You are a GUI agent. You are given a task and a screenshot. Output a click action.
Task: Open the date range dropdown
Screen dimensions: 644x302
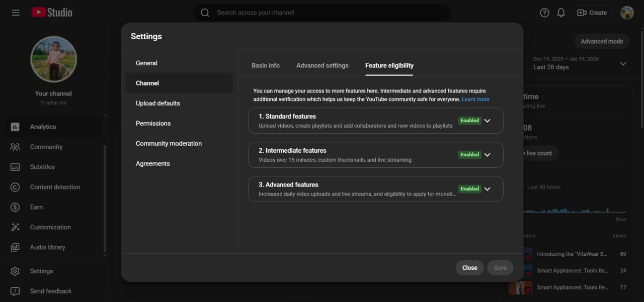tap(623, 64)
